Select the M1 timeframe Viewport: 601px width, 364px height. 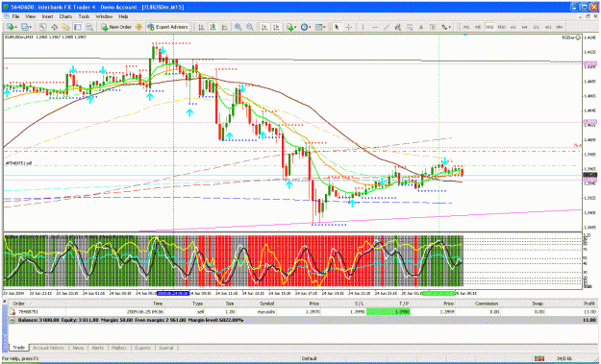pos(466,27)
